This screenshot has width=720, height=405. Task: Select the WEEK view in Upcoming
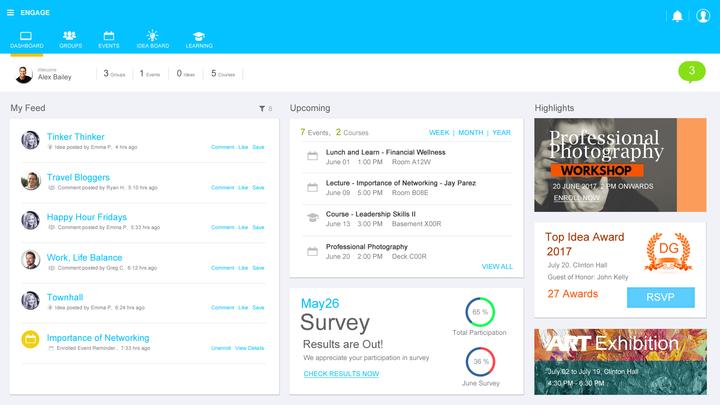(439, 133)
